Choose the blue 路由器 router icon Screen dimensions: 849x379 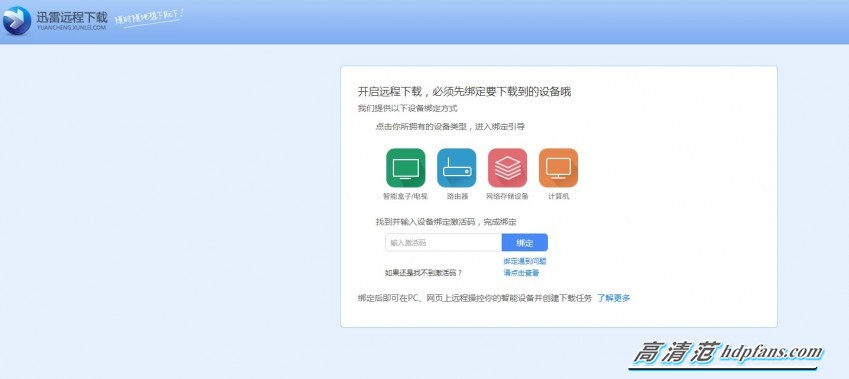[x=456, y=168]
